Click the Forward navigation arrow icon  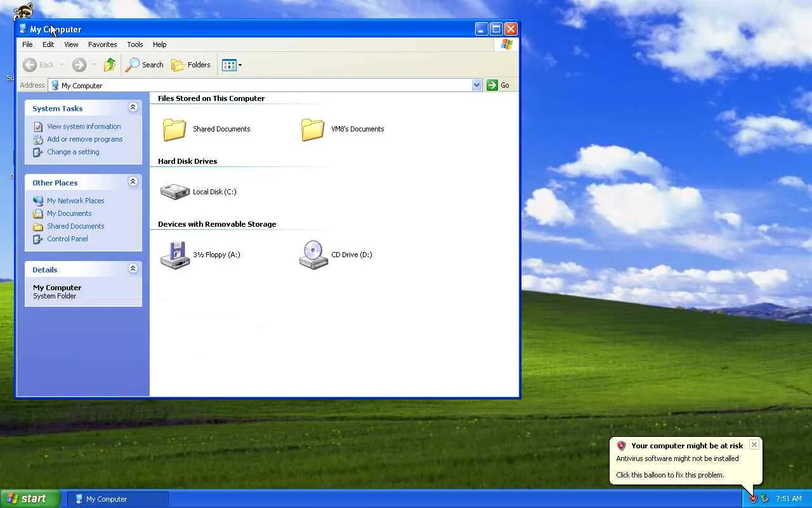click(79, 65)
